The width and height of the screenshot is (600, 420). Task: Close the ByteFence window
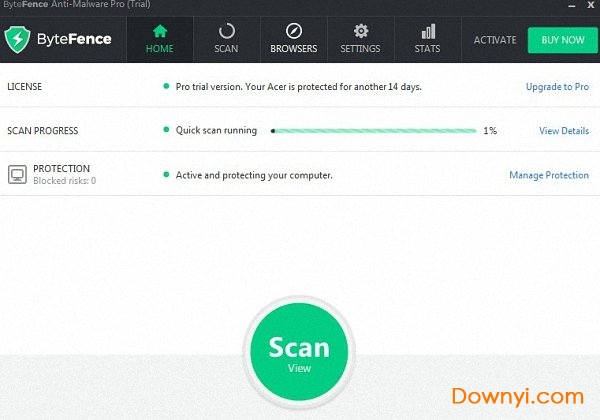[x=591, y=5]
